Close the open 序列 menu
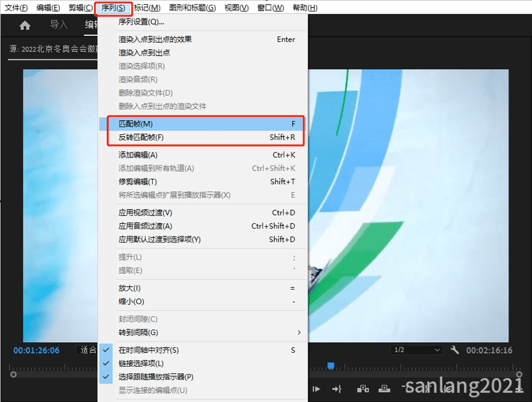532x402 pixels. point(113,7)
